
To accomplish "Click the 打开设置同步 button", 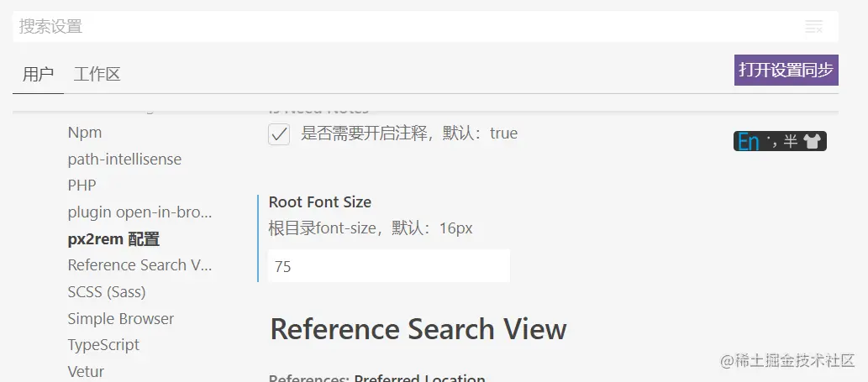I will click(x=786, y=71).
